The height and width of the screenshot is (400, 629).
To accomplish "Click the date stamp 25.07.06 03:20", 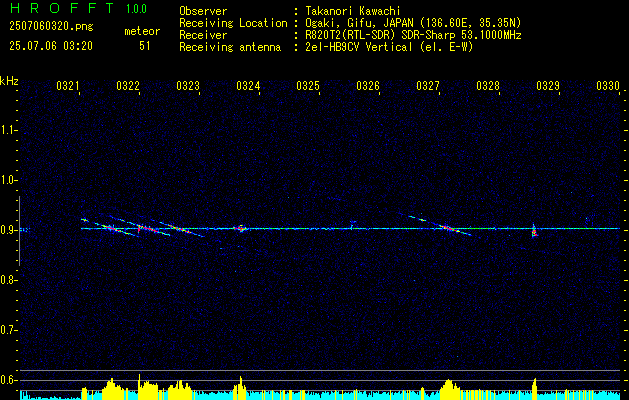I will (51, 46).
